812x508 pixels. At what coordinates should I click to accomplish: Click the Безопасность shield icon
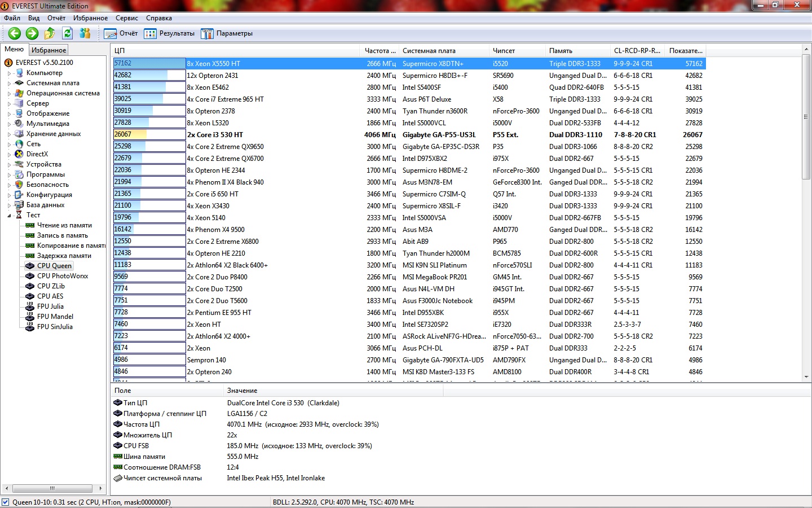(19, 185)
